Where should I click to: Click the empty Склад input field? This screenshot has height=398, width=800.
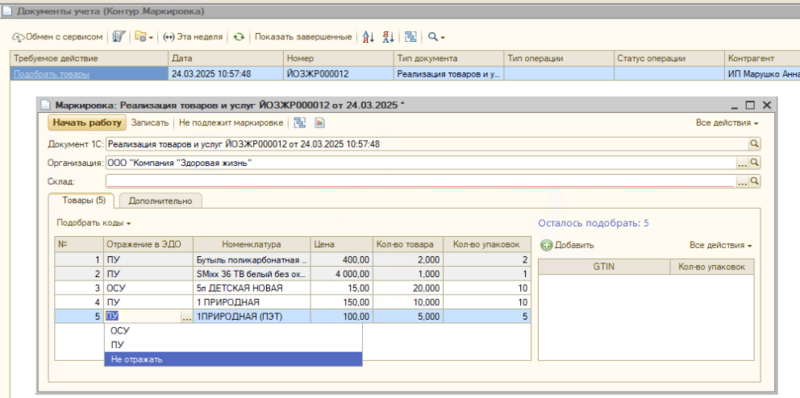420,181
